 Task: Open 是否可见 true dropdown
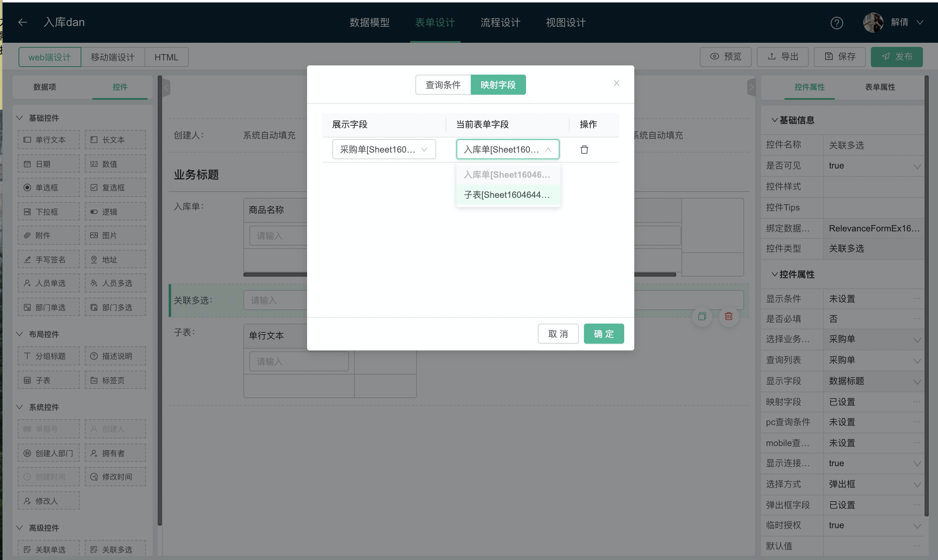pyautogui.click(x=873, y=166)
